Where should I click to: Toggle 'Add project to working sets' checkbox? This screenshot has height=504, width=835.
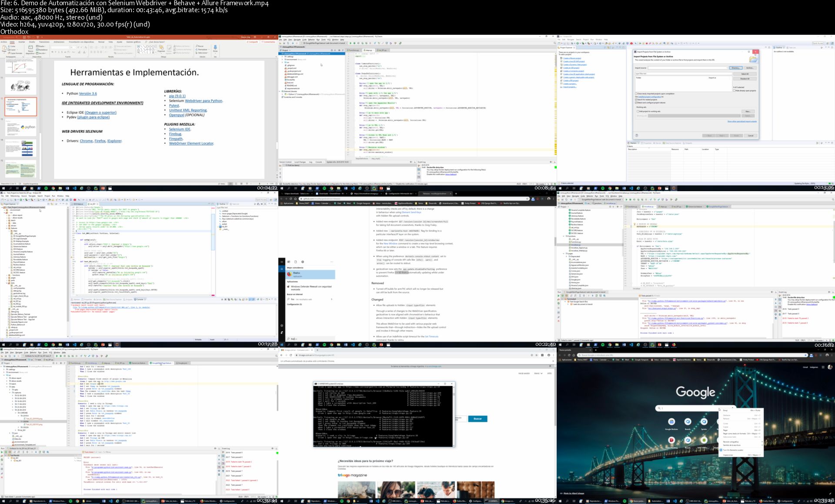638,111
